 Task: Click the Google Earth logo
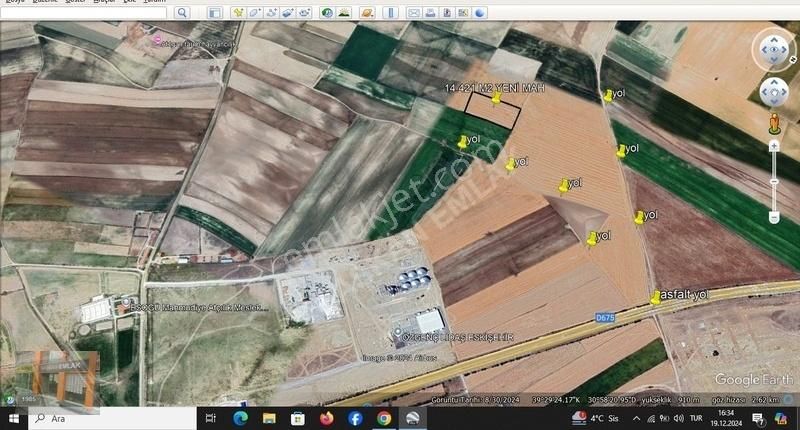pyautogui.click(x=754, y=380)
